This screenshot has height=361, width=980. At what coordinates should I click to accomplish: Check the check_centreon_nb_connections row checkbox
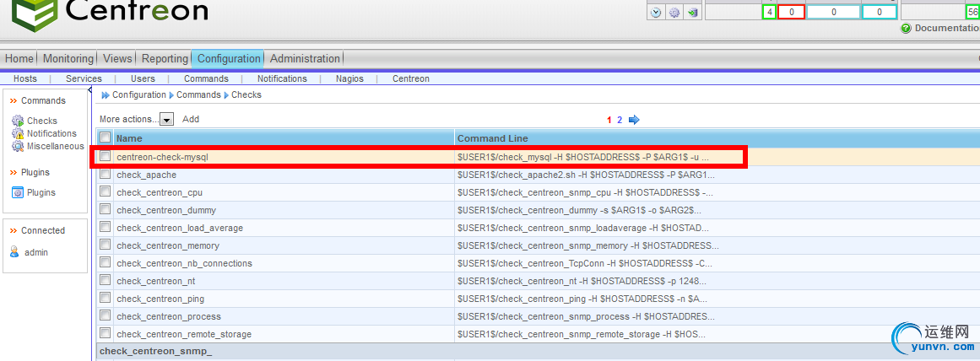pos(106,262)
